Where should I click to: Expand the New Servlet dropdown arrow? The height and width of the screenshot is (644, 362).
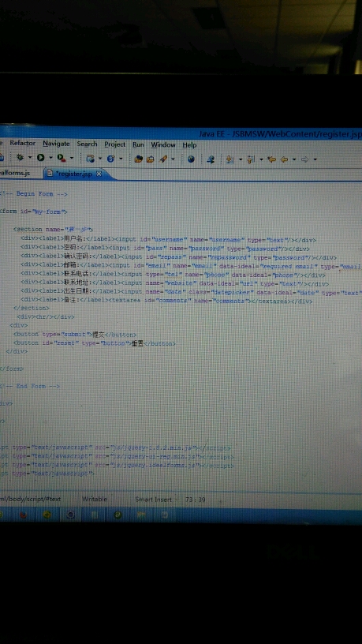pos(121,159)
